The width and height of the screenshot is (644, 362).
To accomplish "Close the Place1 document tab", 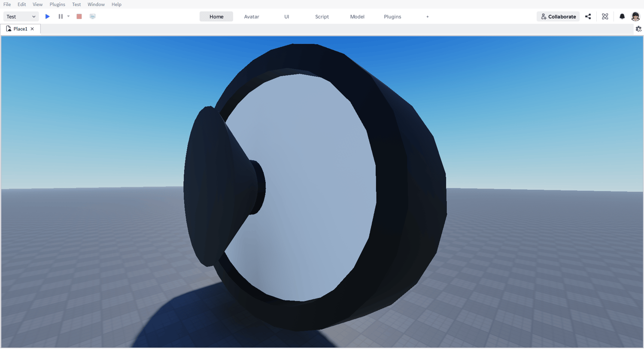I will tap(32, 29).
